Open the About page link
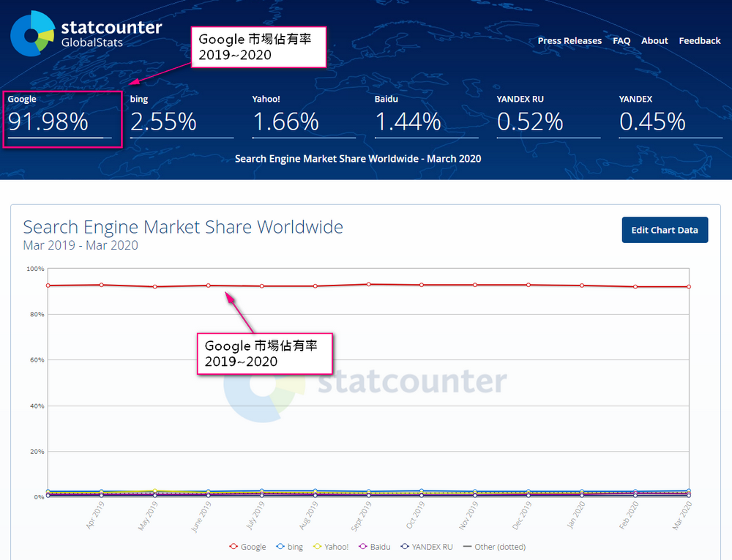 pos(654,40)
